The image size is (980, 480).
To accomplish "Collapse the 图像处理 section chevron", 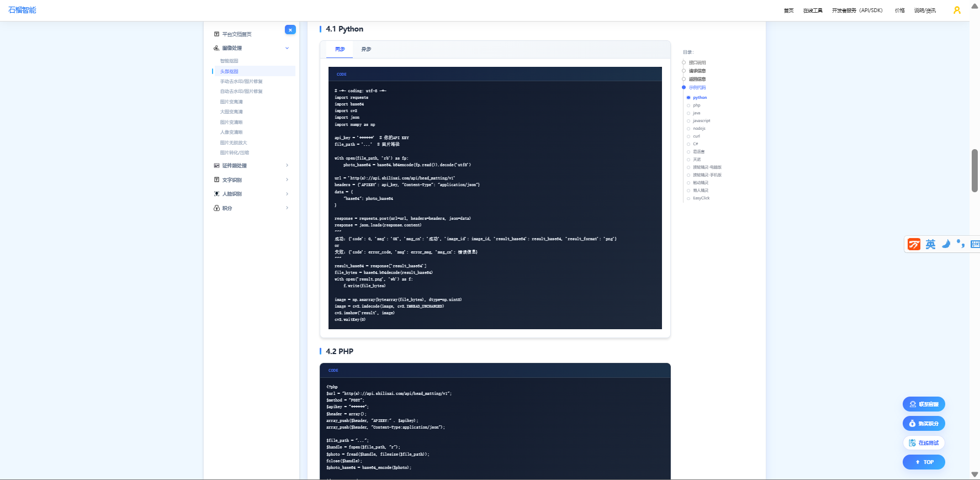I will point(287,48).
